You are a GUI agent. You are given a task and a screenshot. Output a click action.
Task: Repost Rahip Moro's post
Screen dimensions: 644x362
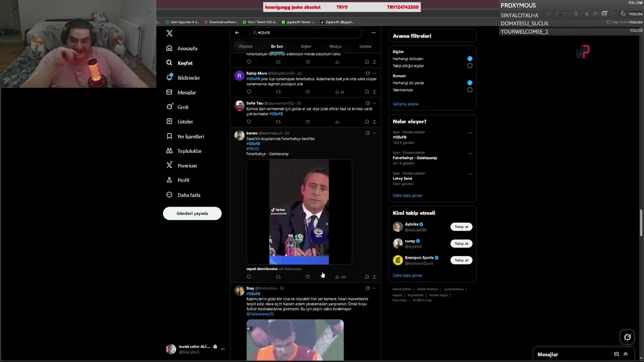pos(278,92)
